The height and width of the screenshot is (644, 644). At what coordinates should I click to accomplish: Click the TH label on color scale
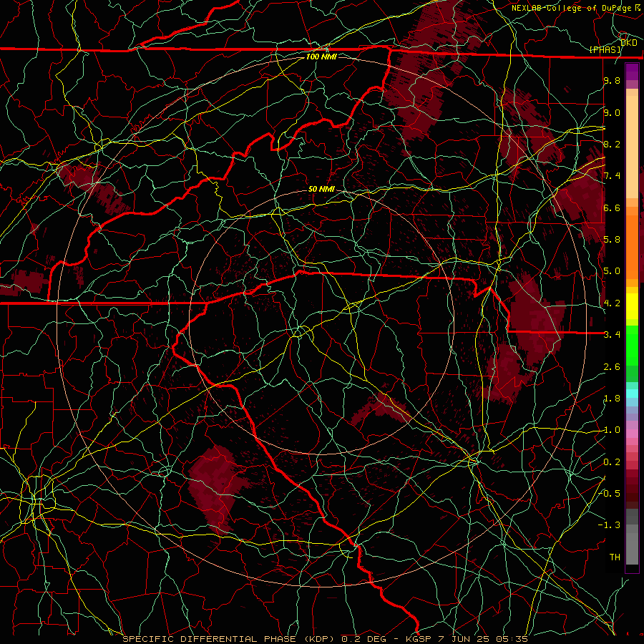tap(615, 557)
